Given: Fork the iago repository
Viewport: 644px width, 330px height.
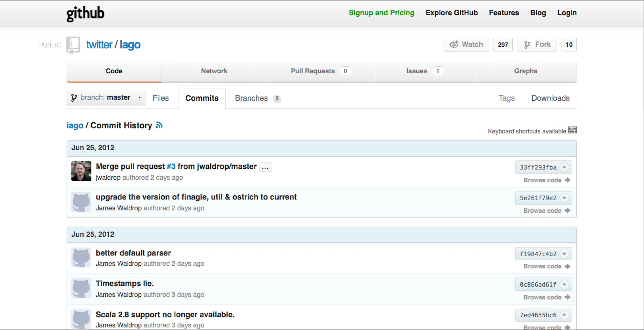Looking at the screenshot, I should click(x=537, y=44).
